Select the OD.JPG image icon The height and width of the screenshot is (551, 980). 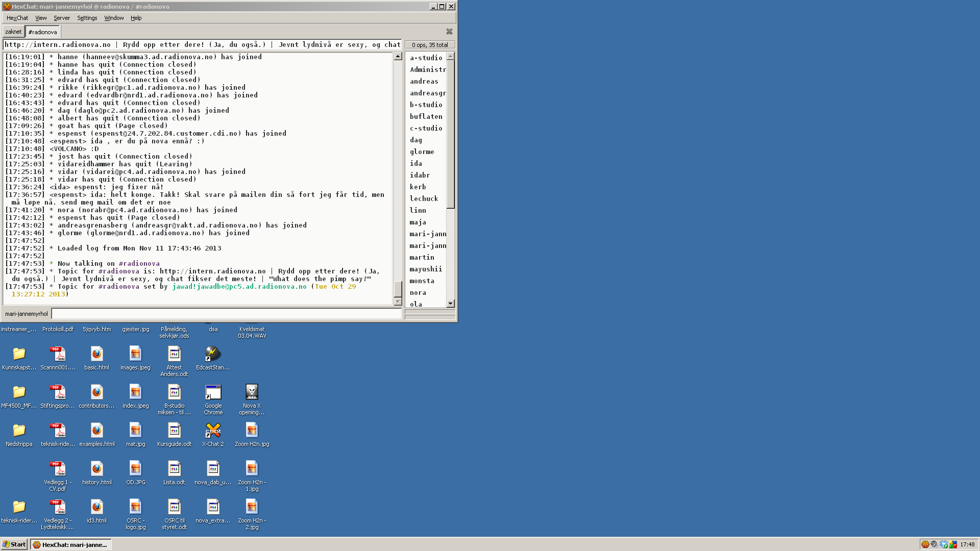coord(135,472)
